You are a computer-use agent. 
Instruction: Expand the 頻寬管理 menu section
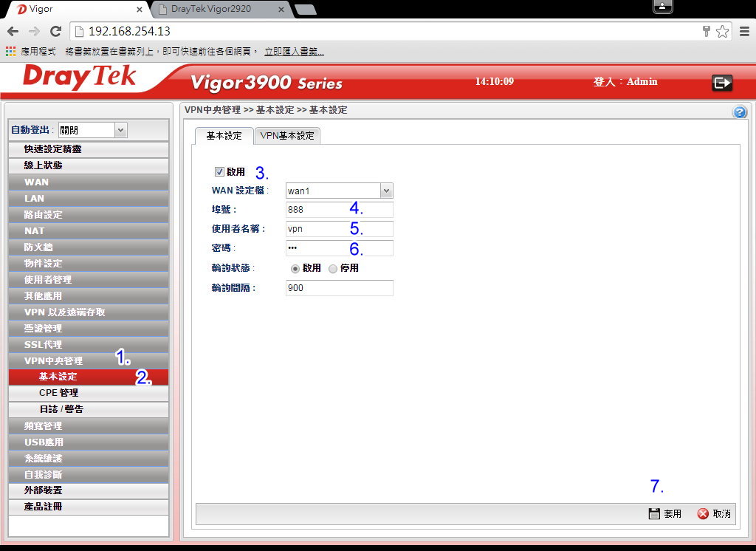89,426
